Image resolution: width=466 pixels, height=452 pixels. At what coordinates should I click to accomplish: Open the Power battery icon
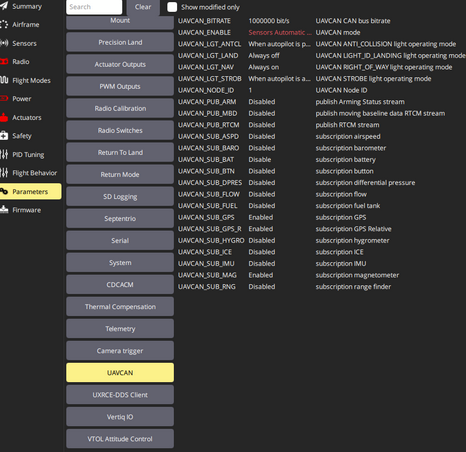point(4,98)
